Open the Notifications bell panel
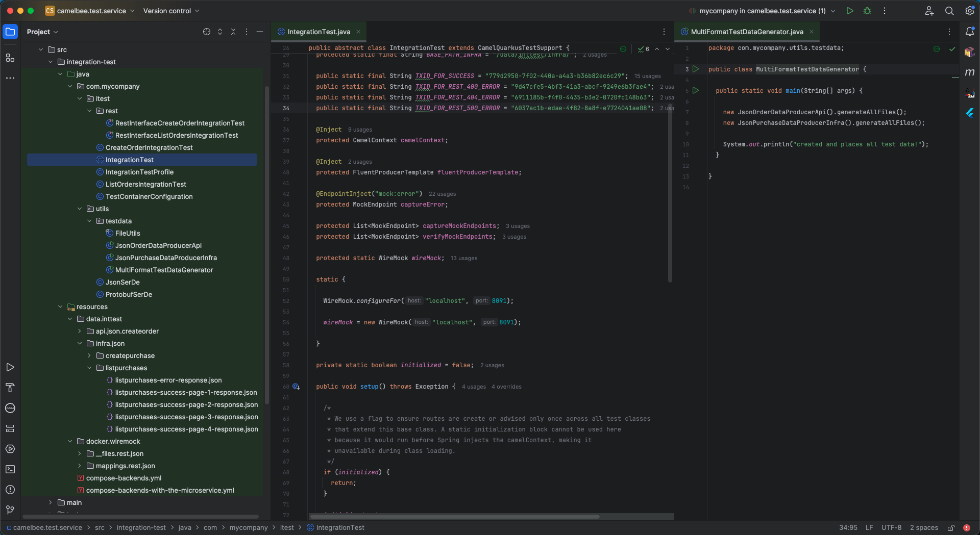The width and height of the screenshot is (980, 535). tap(970, 32)
